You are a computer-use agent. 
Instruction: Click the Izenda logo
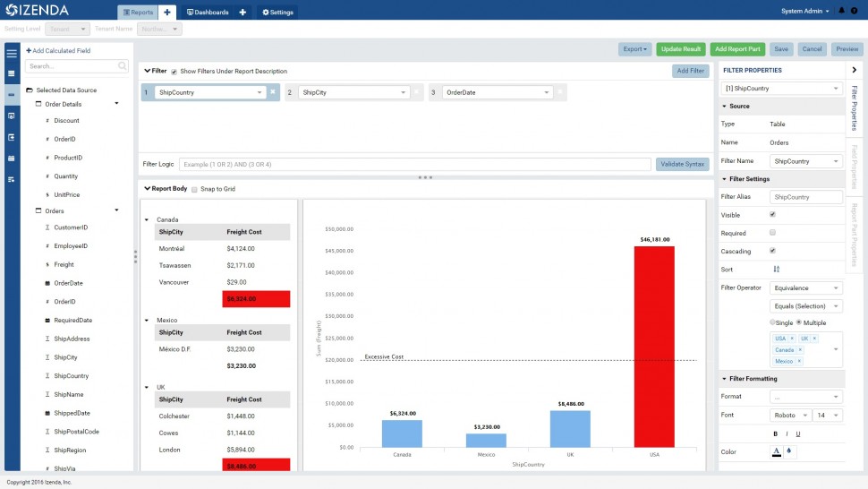click(37, 10)
